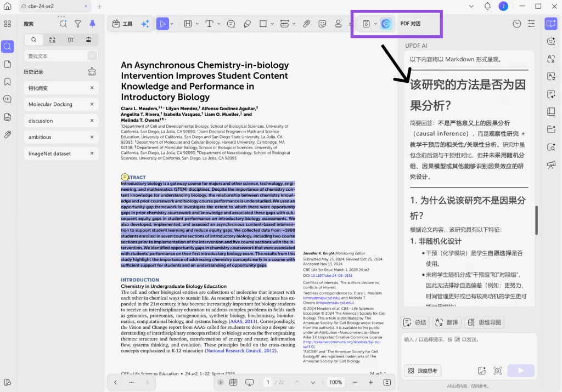Select the text box T tool
Screen dimensions: 562x392
pyautogui.click(x=209, y=24)
